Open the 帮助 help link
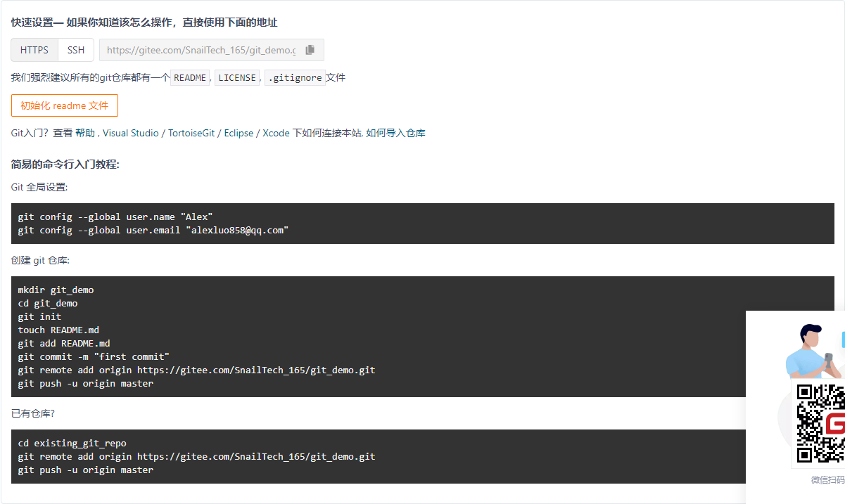 [85, 133]
